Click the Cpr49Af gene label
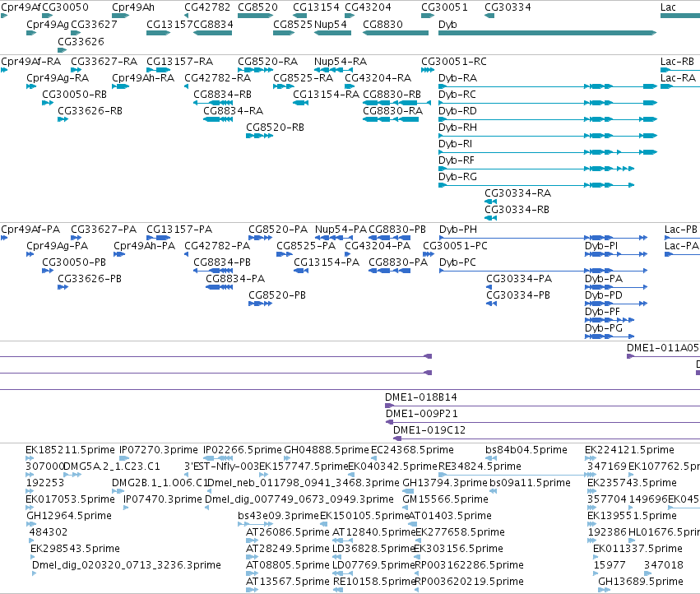The image size is (700, 594). click(21, 7)
